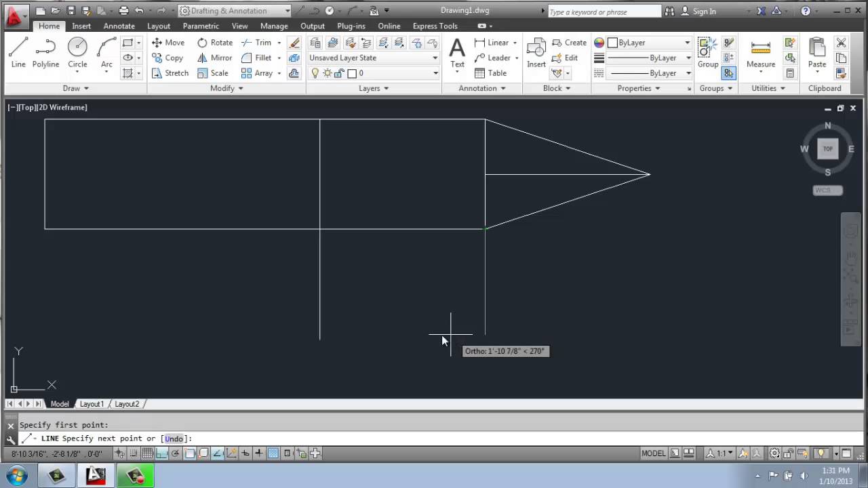
Task: Select the Line drawing tool
Action: 18,53
